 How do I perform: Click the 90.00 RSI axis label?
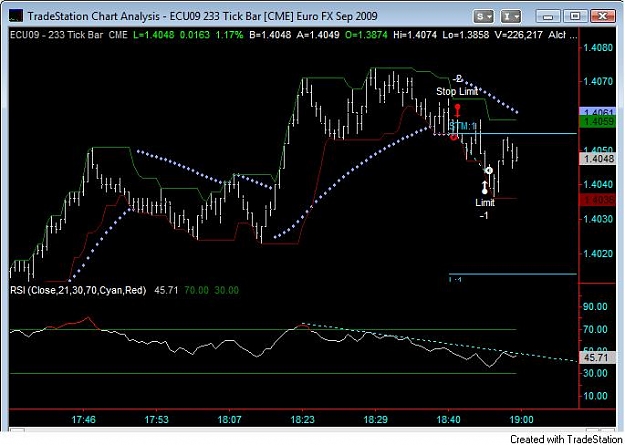(596, 307)
